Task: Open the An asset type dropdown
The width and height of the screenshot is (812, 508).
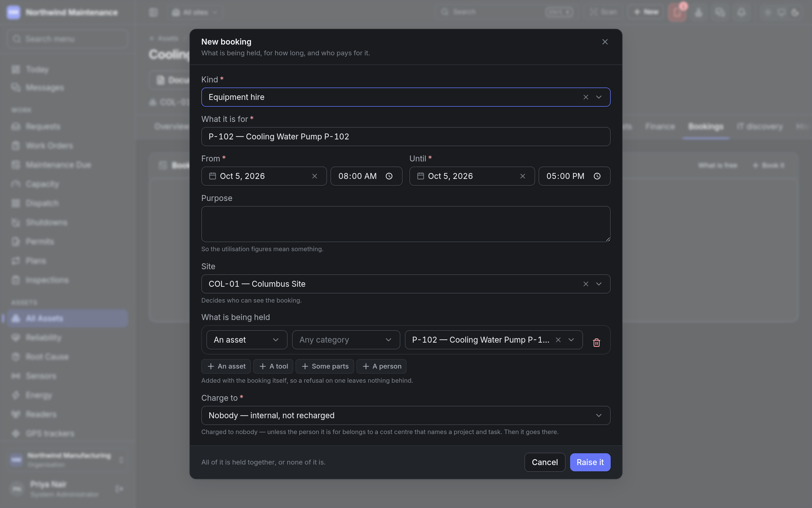Action: click(x=247, y=340)
